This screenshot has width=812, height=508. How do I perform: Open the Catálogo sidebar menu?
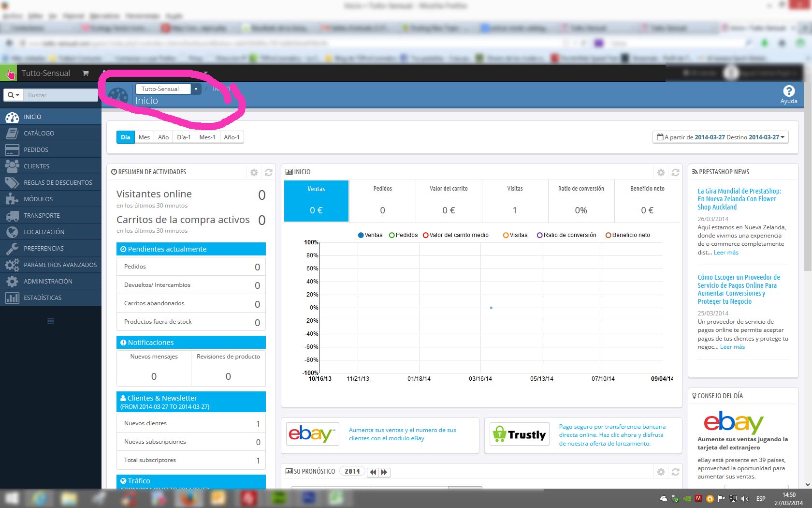click(x=51, y=133)
